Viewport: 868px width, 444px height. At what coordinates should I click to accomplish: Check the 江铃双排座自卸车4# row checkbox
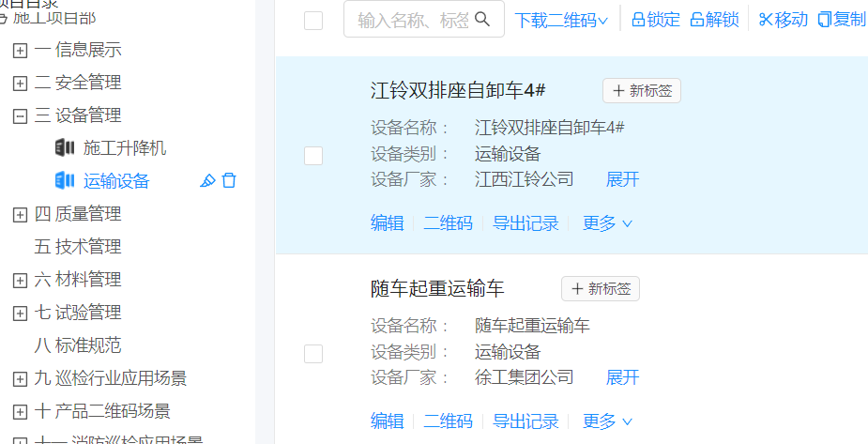[313, 156]
